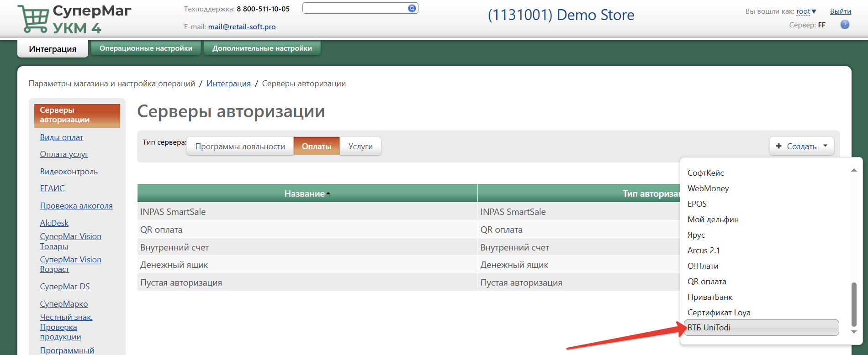Switch server type to Услуги
The image size is (868, 355).
point(360,146)
